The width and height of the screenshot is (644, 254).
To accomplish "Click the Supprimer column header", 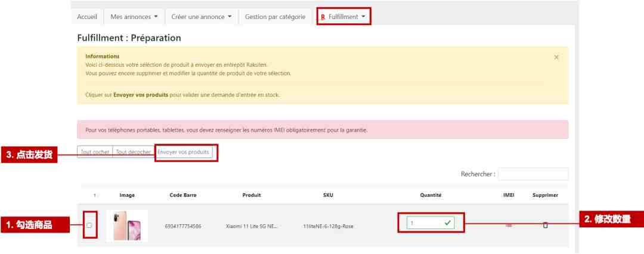I will click(546, 195).
